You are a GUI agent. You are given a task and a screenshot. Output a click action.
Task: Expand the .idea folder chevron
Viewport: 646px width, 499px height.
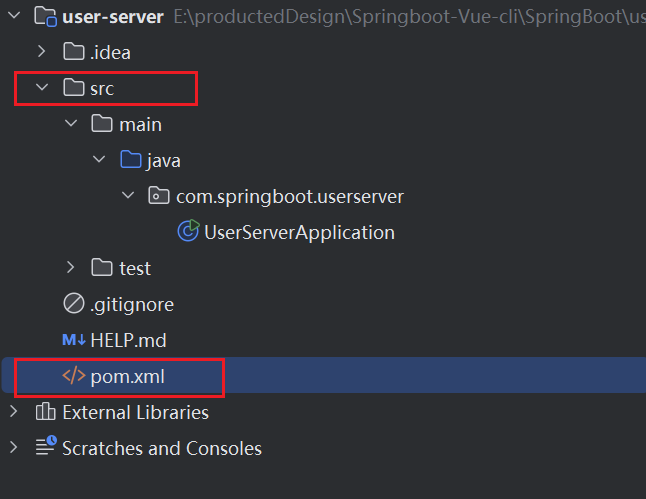point(42,52)
